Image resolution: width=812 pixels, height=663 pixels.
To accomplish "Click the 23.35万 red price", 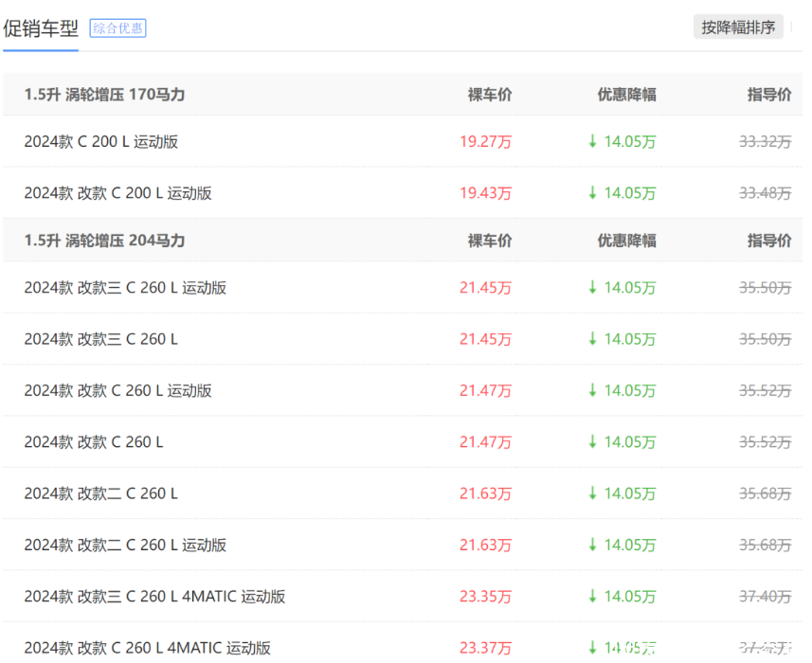I will click(485, 597).
